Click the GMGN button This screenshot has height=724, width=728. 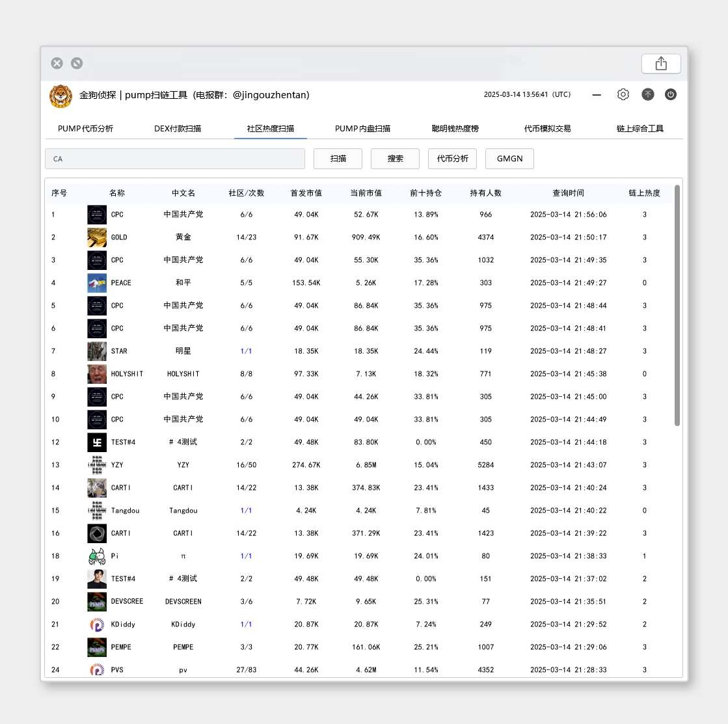(x=509, y=159)
